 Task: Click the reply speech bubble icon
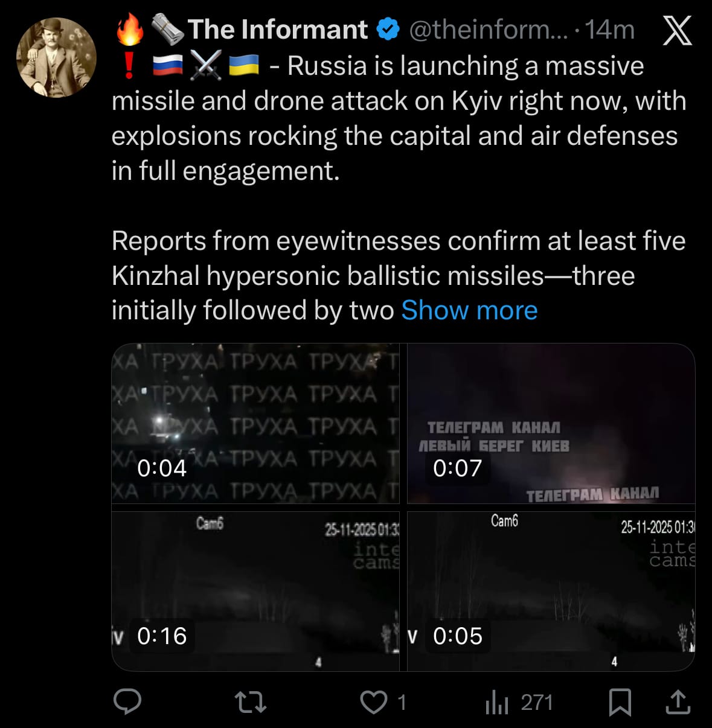(127, 701)
